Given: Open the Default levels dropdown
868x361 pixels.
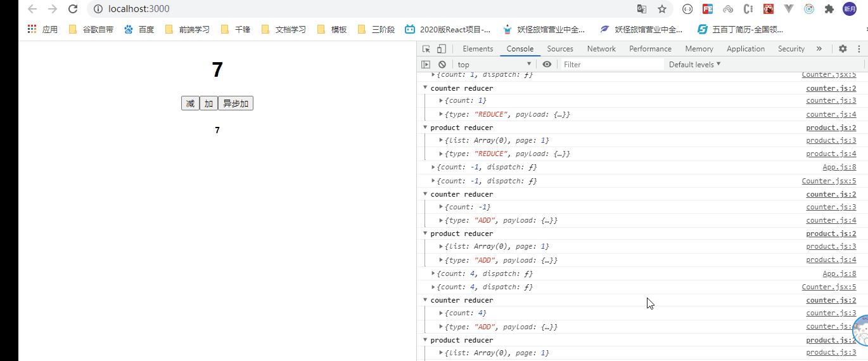Looking at the screenshot, I should [695, 65].
